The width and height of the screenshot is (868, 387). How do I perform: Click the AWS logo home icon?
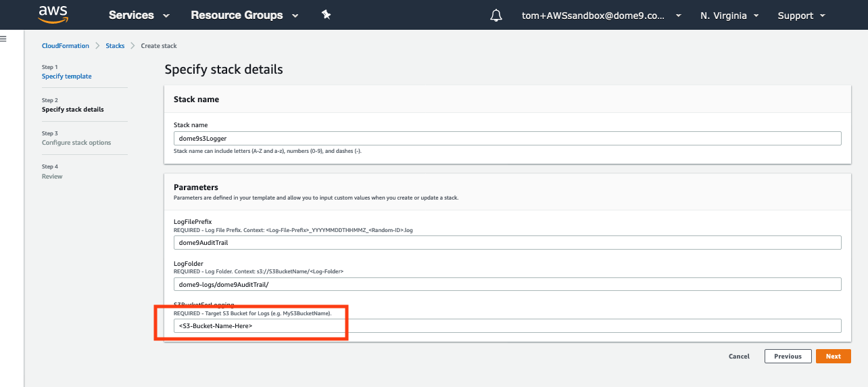(x=53, y=14)
